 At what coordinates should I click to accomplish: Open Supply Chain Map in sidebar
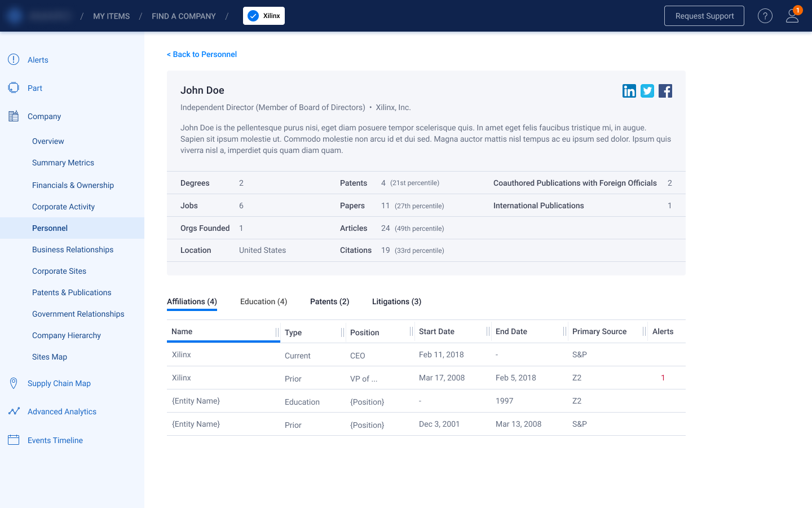pos(59,383)
